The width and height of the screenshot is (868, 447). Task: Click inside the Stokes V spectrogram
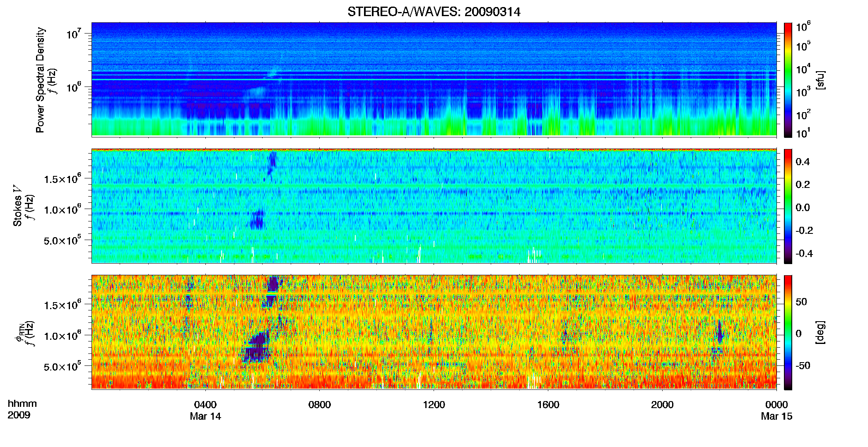(x=434, y=206)
